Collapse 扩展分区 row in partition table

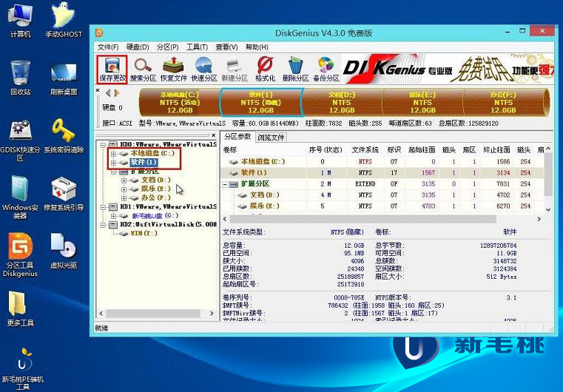225,184
